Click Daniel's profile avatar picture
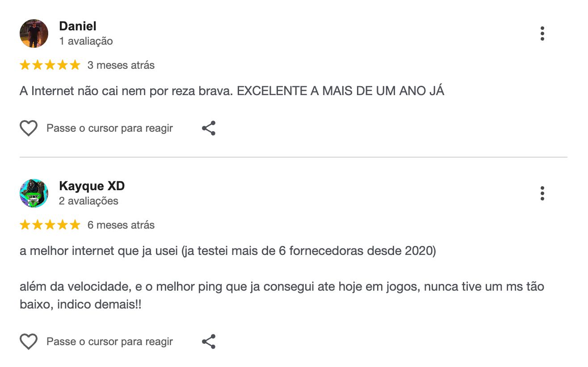 (34, 33)
